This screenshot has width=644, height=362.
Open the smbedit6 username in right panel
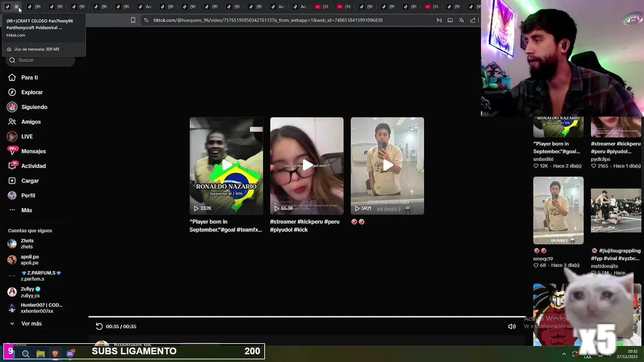pos(543,159)
